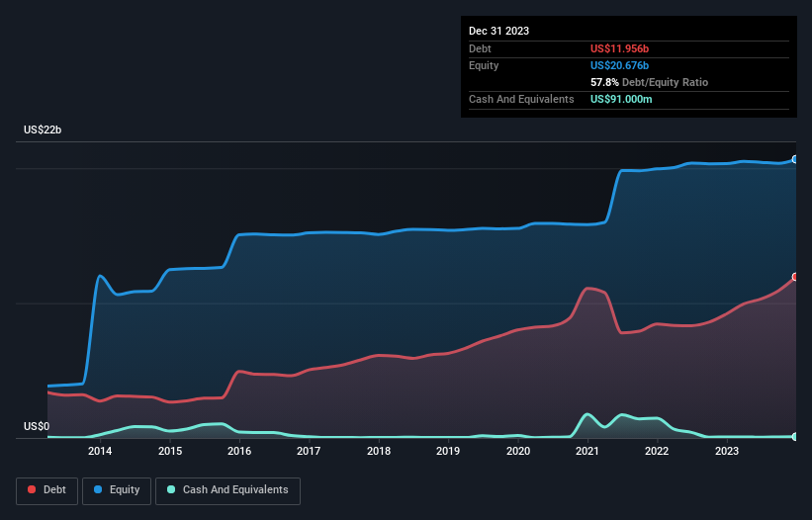Click the 2020 x-axis label
Viewport: 812px width, 520px height.
click(x=518, y=451)
